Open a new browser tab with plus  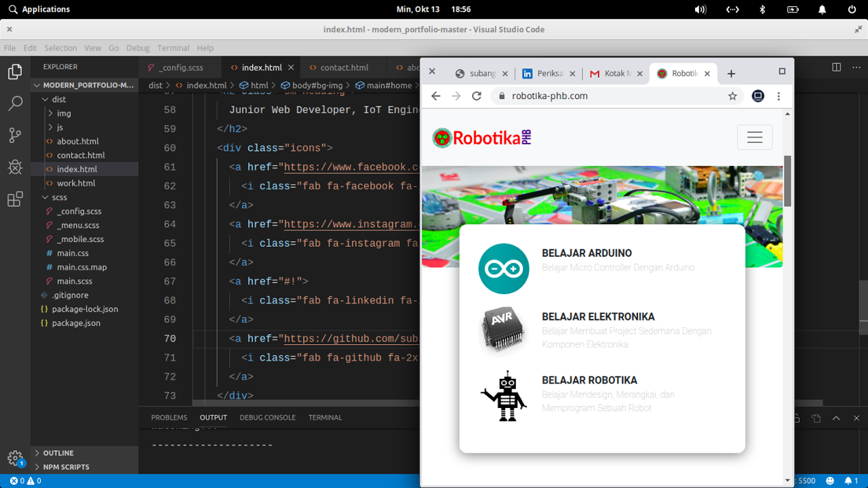(x=731, y=73)
